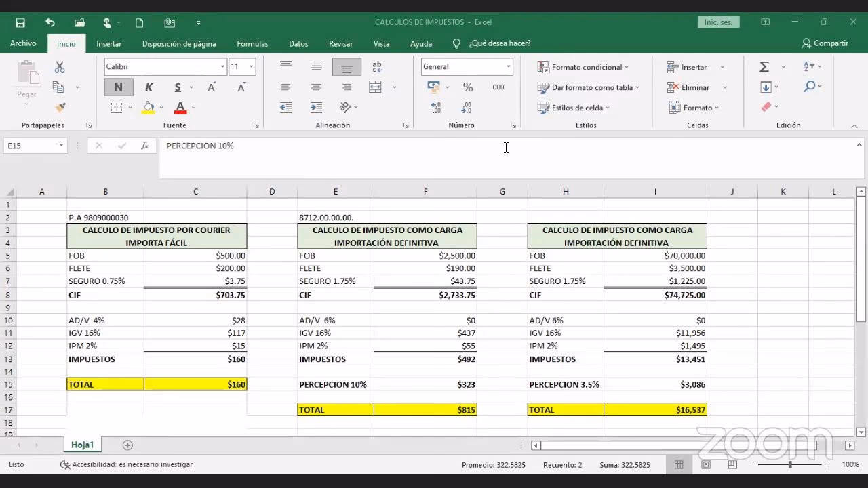This screenshot has width=868, height=488.
Task: Click the Compartir share button
Action: tap(825, 43)
